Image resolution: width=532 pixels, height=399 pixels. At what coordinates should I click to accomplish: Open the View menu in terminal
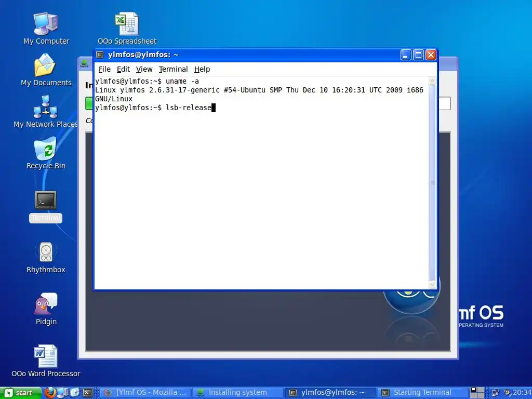[144, 69]
